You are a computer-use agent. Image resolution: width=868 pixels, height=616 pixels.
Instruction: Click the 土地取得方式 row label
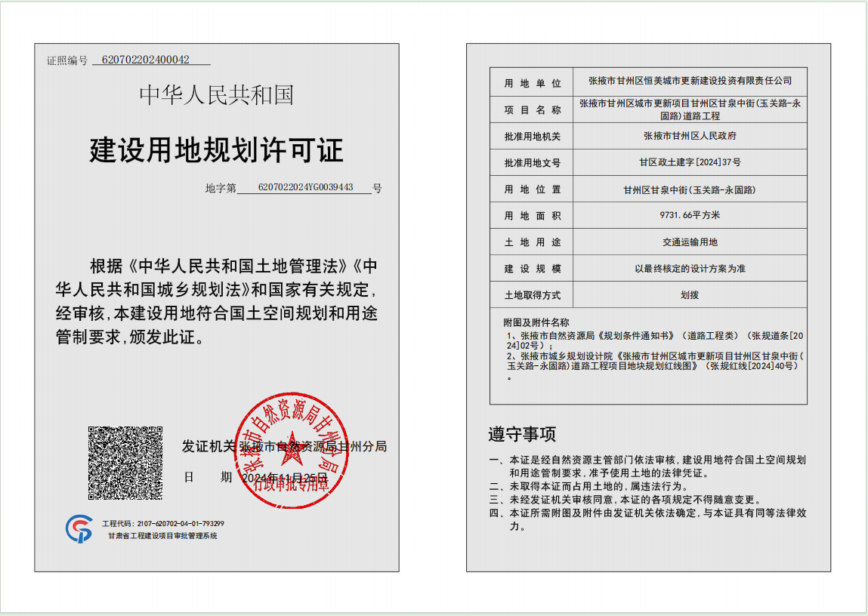(x=533, y=295)
